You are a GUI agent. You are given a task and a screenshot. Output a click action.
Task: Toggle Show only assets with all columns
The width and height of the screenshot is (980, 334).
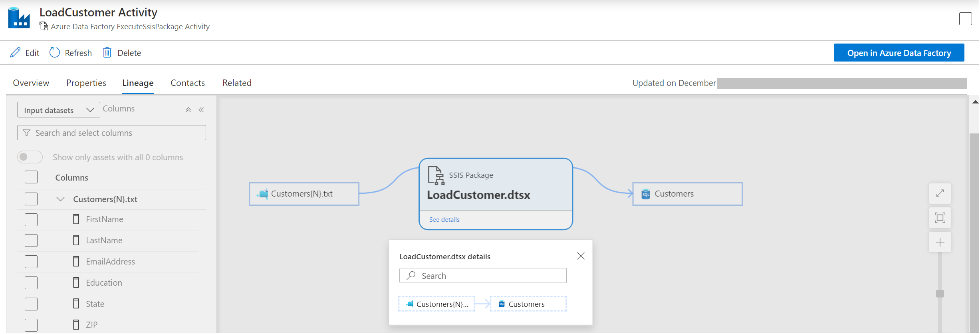[x=30, y=157]
